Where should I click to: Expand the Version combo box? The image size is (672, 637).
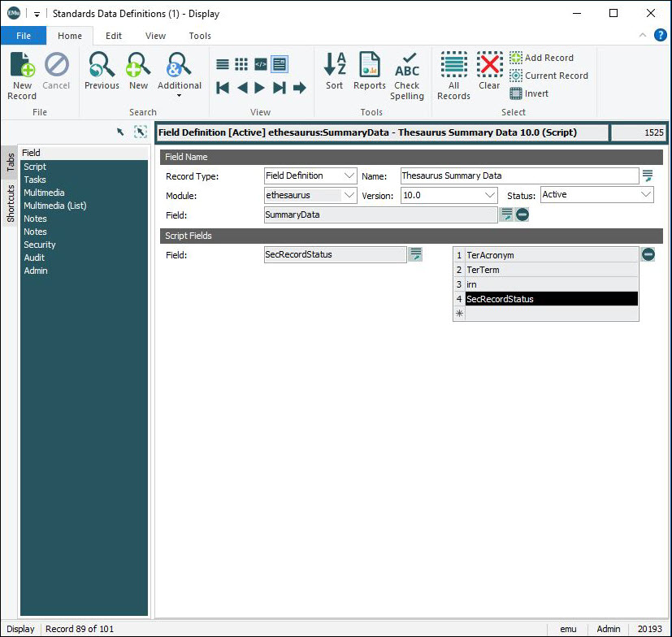489,195
